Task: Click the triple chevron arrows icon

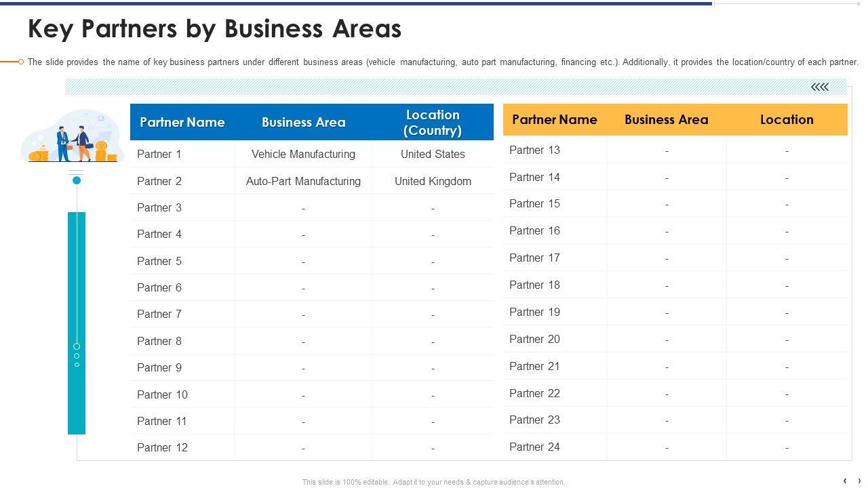Action: 820,87
